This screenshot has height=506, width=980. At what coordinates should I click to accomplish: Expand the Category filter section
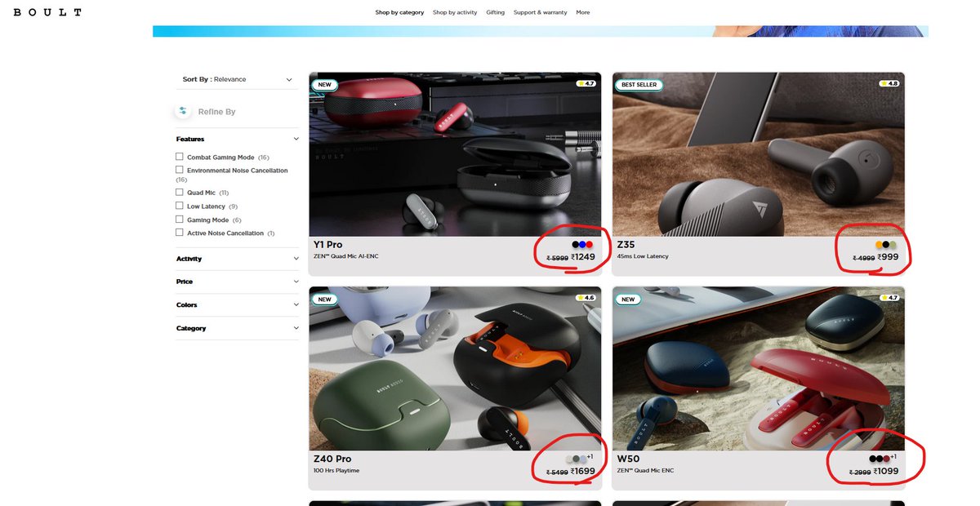click(x=238, y=328)
